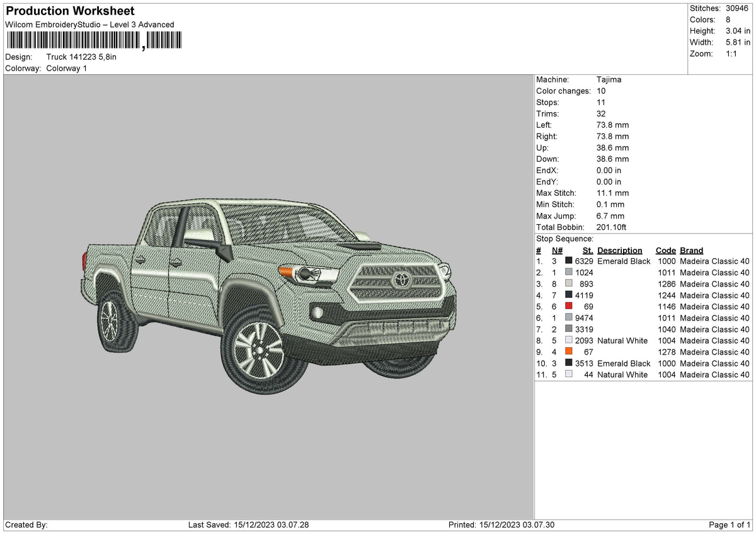Click the design barcode in the header
756x534 pixels.
pyautogui.click(x=94, y=42)
